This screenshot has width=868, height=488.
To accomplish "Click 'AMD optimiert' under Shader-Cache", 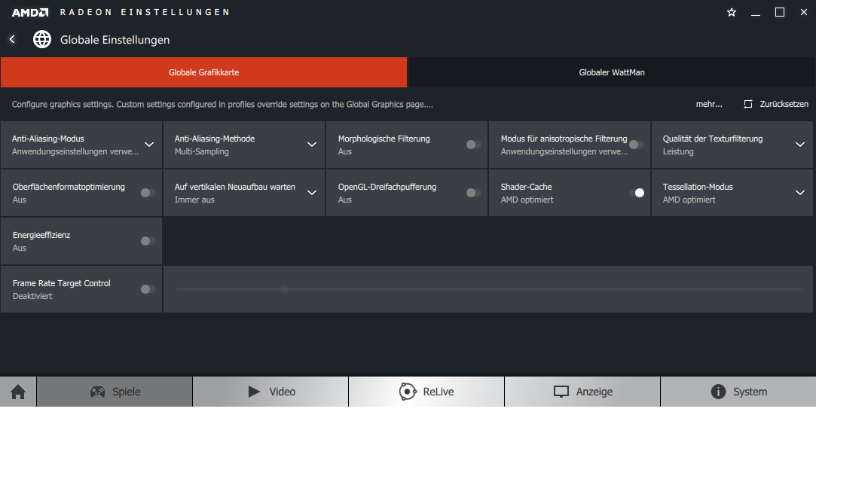I will tap(527, 200).
